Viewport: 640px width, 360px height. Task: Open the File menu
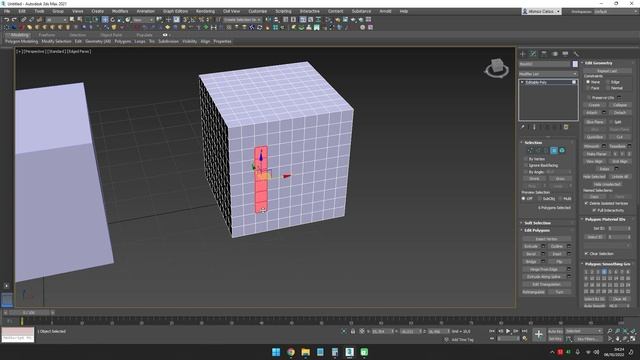click(x=7, y=11)
